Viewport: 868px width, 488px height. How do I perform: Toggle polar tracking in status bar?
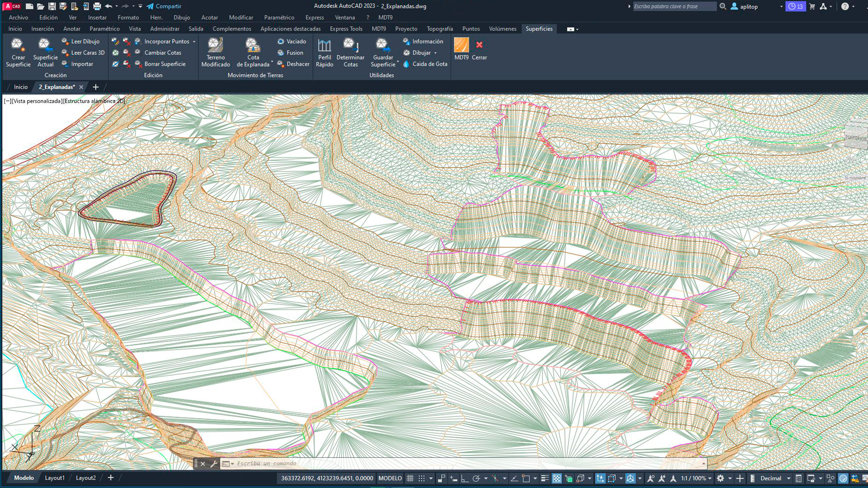(476, 478)
